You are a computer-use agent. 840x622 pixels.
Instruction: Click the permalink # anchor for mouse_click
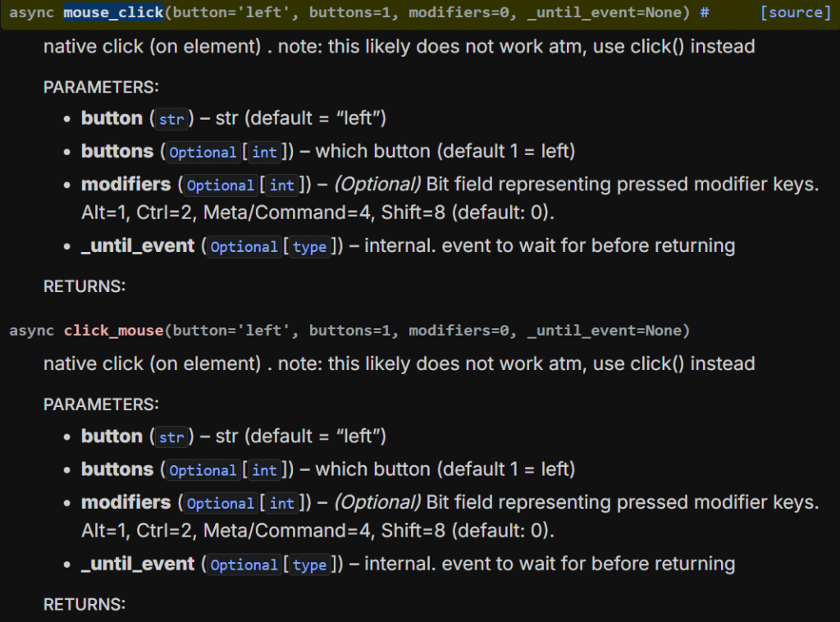coord(704,12)
